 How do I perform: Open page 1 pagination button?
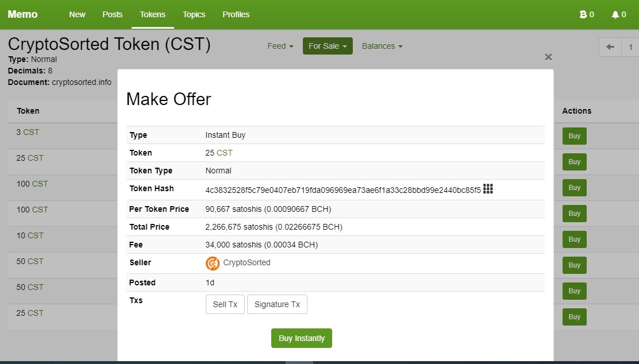click(x=630, y=47)
